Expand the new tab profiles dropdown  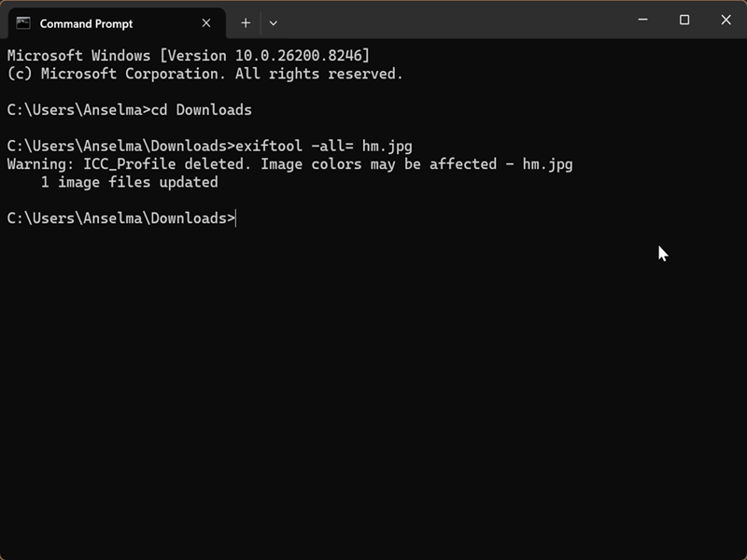tap(273, 22)
